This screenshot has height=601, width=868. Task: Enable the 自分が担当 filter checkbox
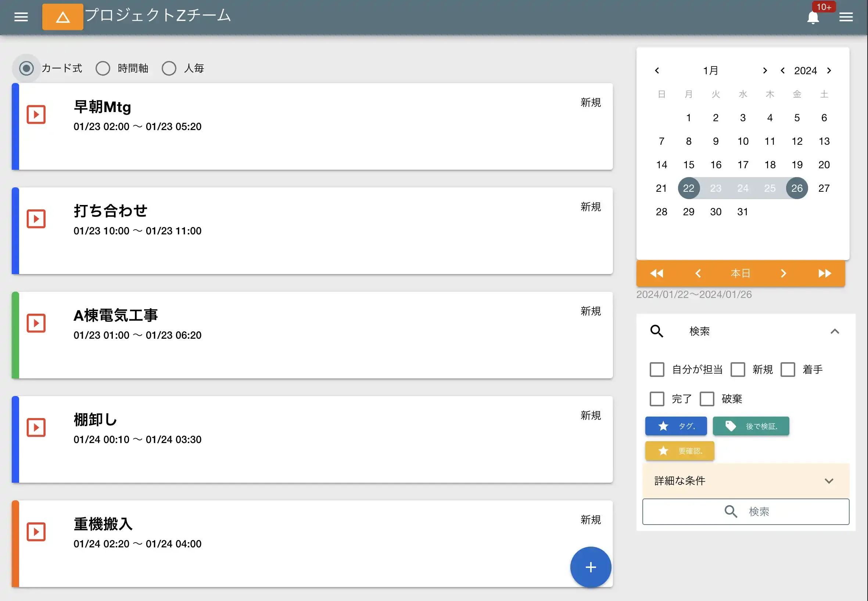click(657, 370)
